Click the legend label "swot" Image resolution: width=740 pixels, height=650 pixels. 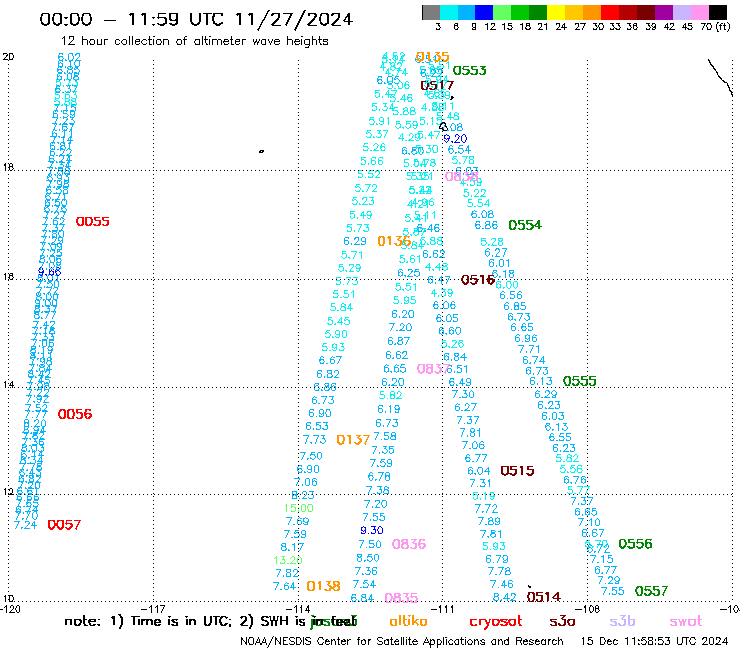tap(686, 622)
